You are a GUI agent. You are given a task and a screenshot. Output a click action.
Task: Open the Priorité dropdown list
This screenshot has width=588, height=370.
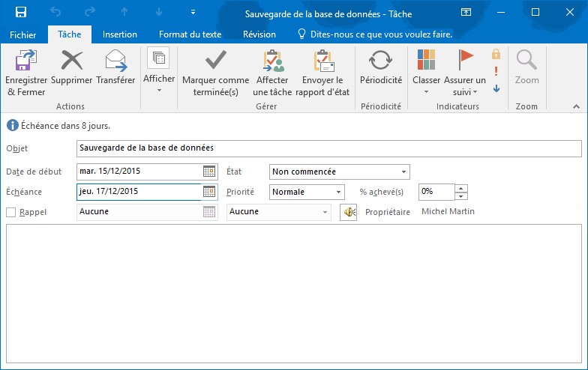coord(338,192)
